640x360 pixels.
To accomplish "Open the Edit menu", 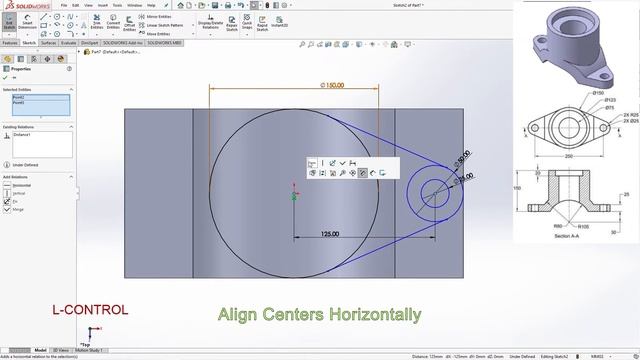I will click(x=76, y=5).
